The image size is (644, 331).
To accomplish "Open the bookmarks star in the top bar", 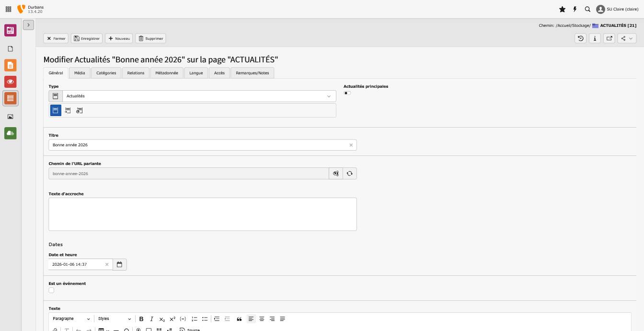I will tap(562, 9).
